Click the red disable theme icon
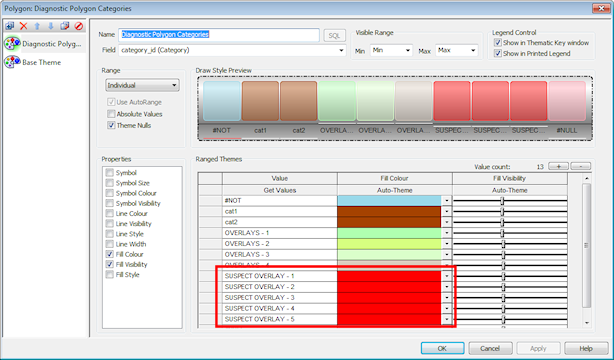The width and height of the screenshot is (614, 360). 79,26
